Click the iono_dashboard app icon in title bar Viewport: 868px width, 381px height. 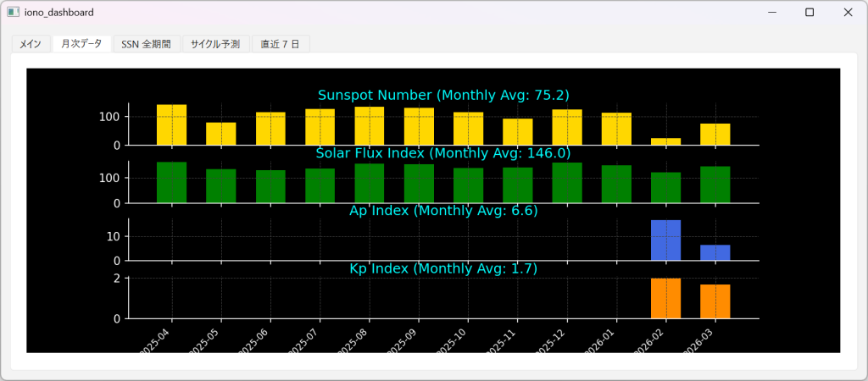coord(13,13)
